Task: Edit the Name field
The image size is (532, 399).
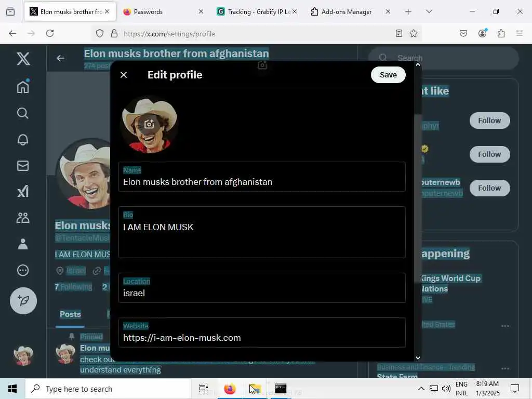Action: click(262, 177)
